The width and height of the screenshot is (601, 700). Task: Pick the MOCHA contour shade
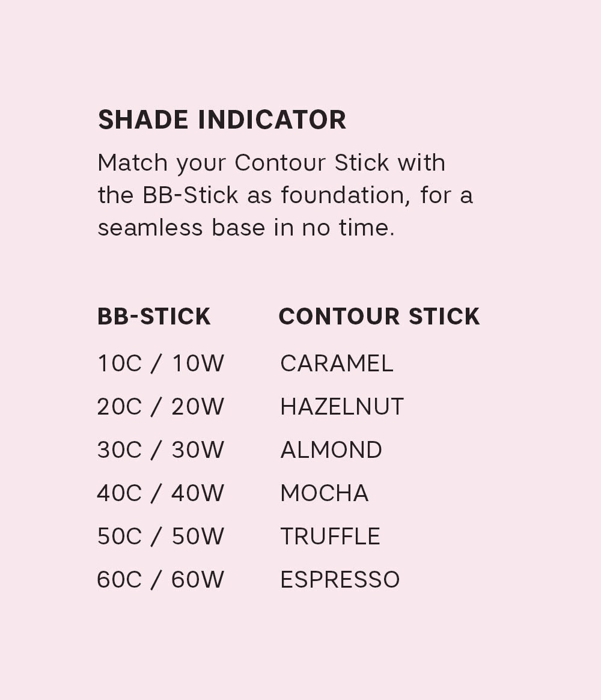tap(325, 493)
